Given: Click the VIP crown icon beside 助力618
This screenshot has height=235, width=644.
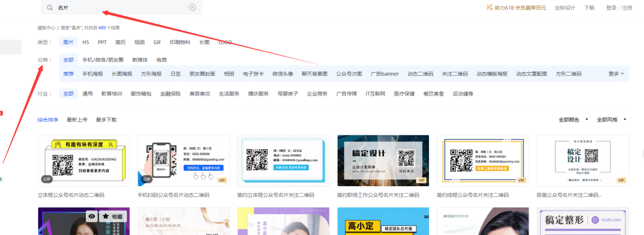Looking at the screenshot, I should pos(490,8).
